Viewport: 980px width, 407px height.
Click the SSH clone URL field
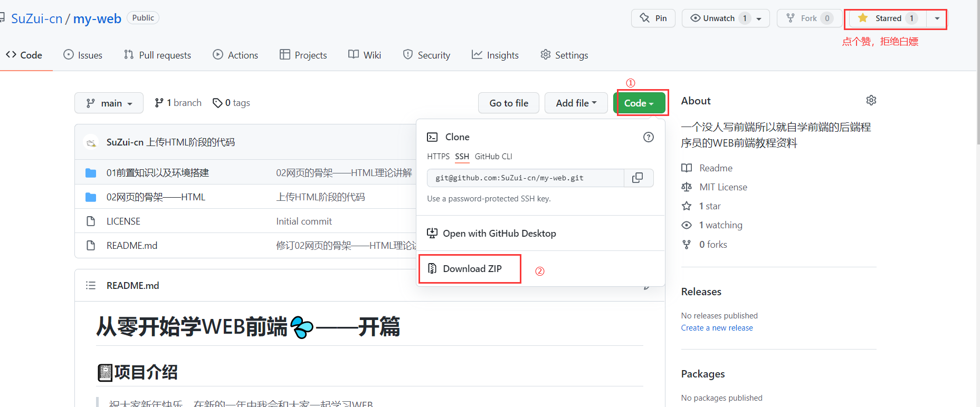[x=526, y=178]
